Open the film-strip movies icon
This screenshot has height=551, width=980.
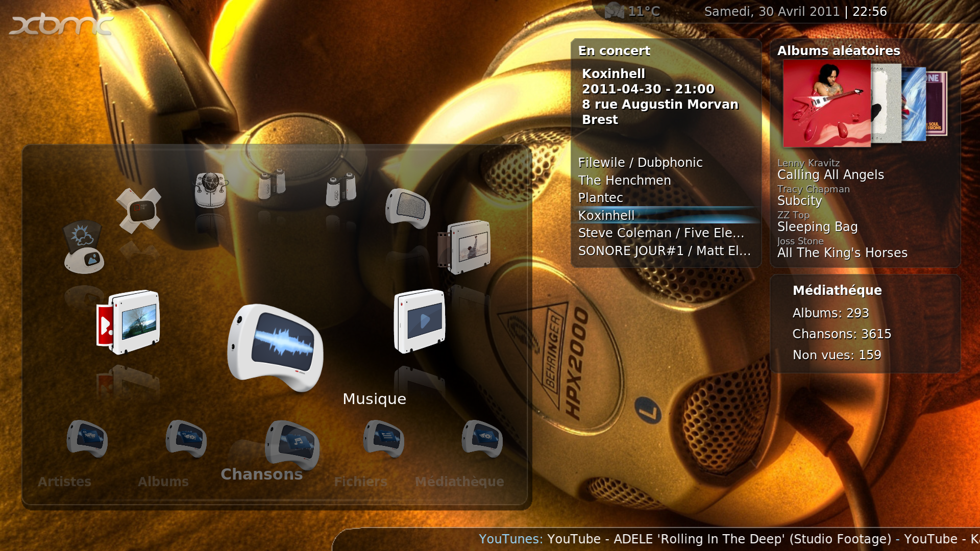[x=464, y=246]
